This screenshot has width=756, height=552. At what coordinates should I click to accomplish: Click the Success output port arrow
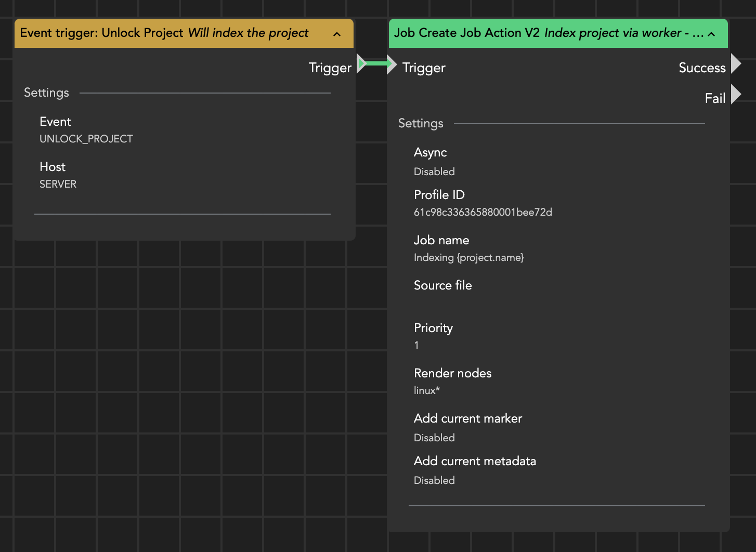[736, 64]
